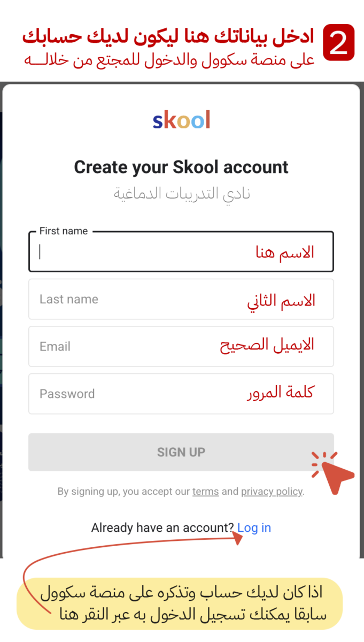Screen dimensions: 364x642
Task: Click the 'Already have an account?' text
Action: [163, 528]
